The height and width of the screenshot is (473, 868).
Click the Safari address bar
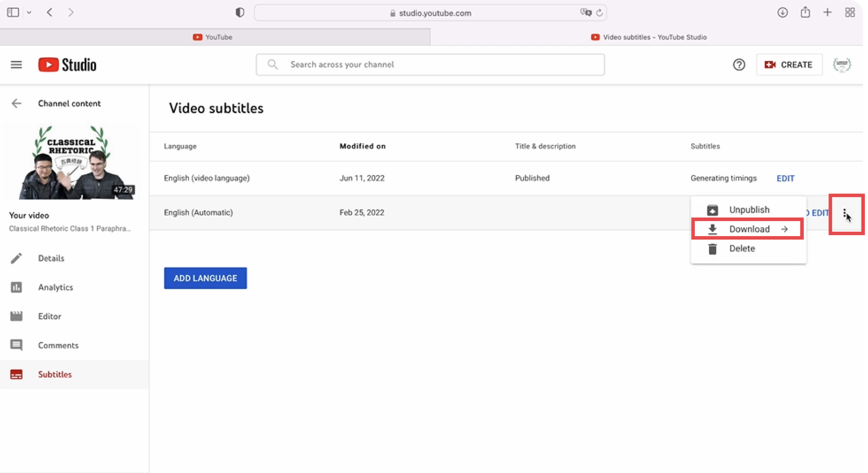click(430, 13)
